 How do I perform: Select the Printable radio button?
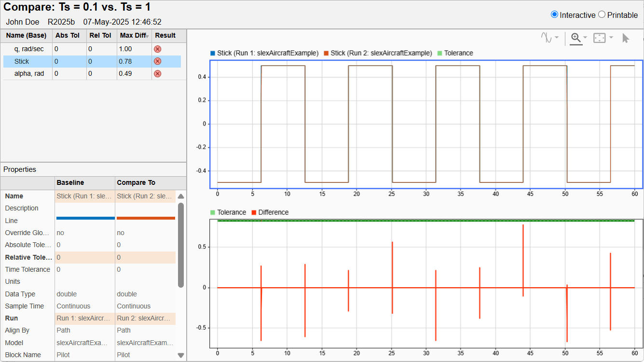pos(602,14)
